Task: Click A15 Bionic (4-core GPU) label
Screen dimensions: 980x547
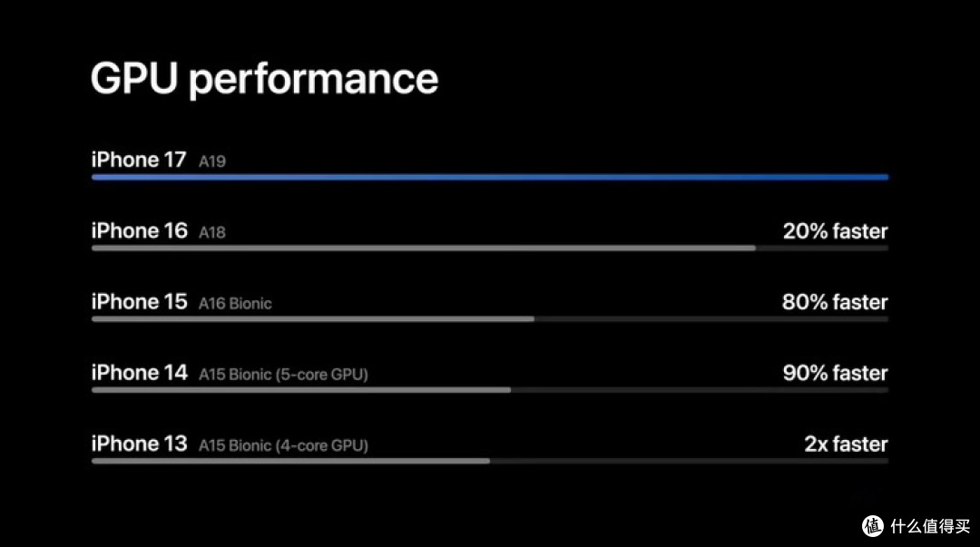Action: tap(283, 445)
